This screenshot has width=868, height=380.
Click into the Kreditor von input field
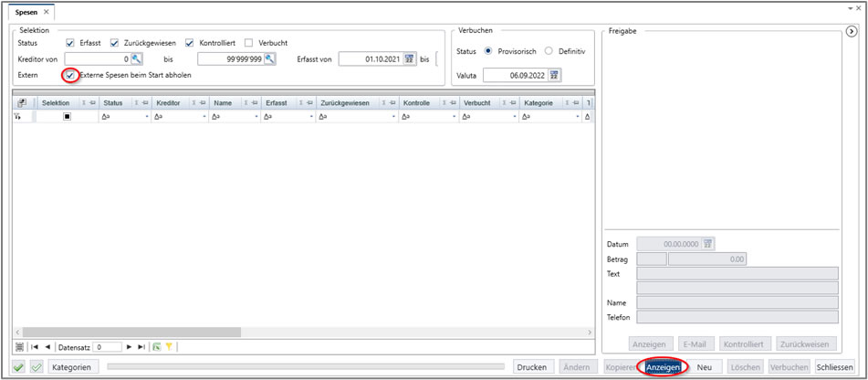tap(98, 58)
